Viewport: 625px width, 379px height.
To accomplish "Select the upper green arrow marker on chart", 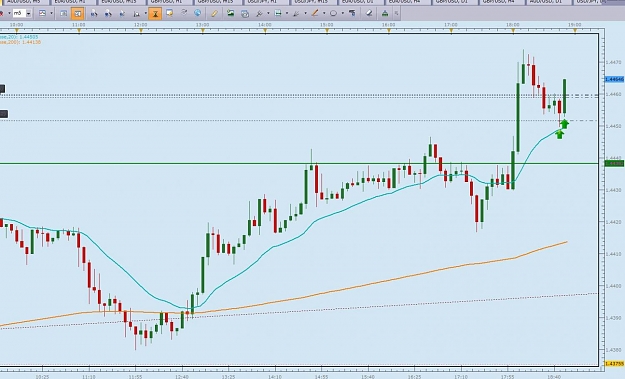I will click(x=564, y=124).
